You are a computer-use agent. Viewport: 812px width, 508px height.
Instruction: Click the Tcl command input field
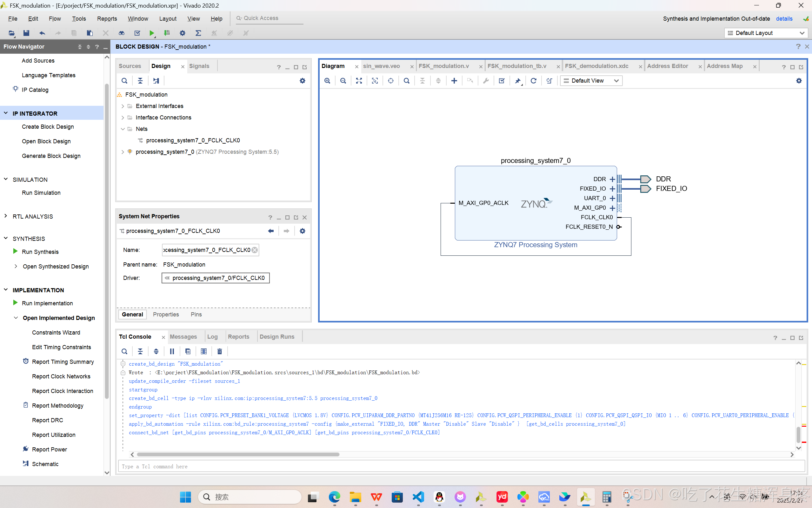tap(461, 466)
